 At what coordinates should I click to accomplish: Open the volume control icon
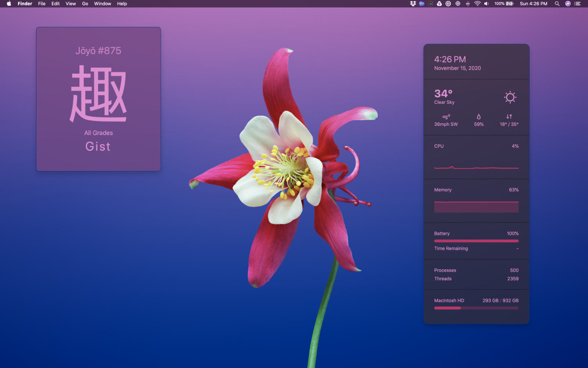click(486, 4)
